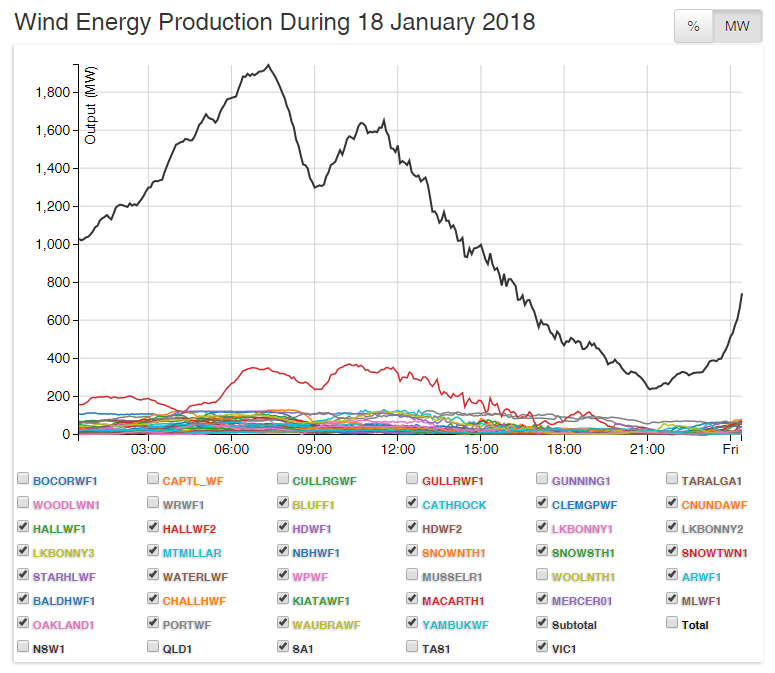Enable the BOCORWF1 series checkbox
775x673 pixels.
pos(23,479)
